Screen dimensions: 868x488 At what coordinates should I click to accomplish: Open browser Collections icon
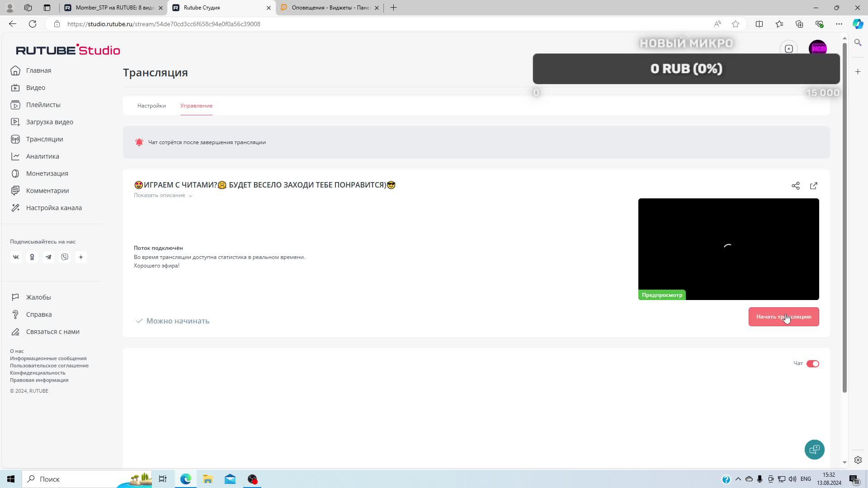(799, 24)
